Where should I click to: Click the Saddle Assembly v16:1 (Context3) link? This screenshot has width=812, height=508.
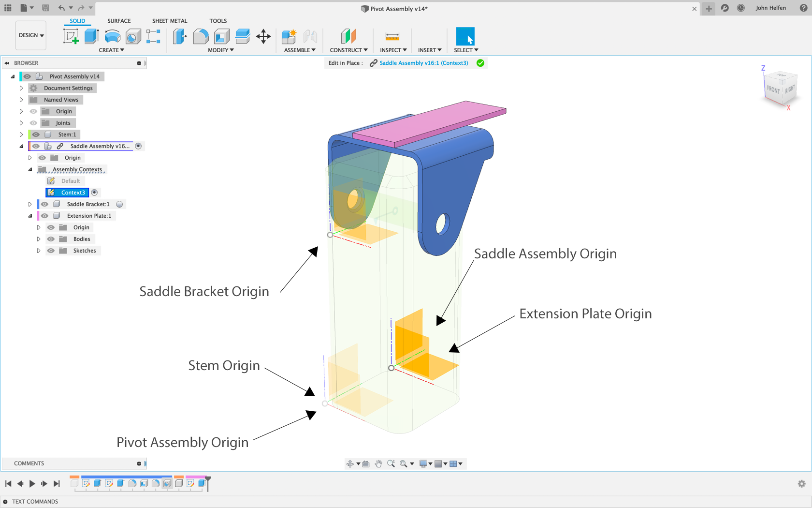coord(424,63)
